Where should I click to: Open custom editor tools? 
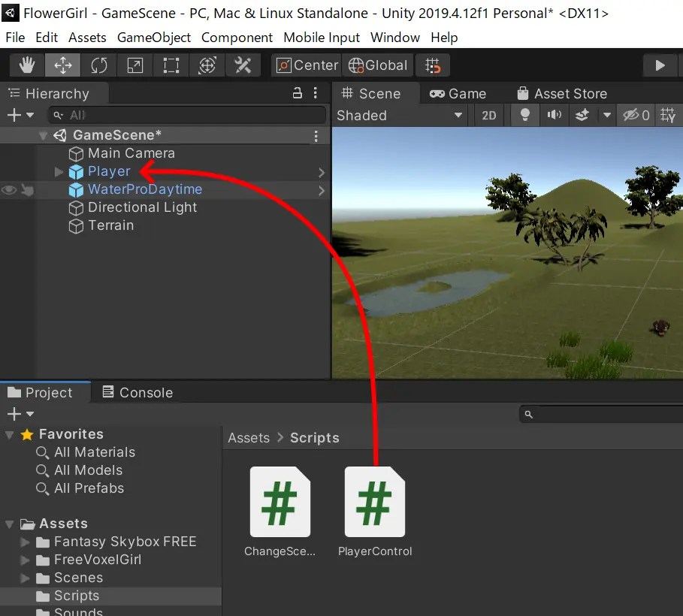[243, 65]
